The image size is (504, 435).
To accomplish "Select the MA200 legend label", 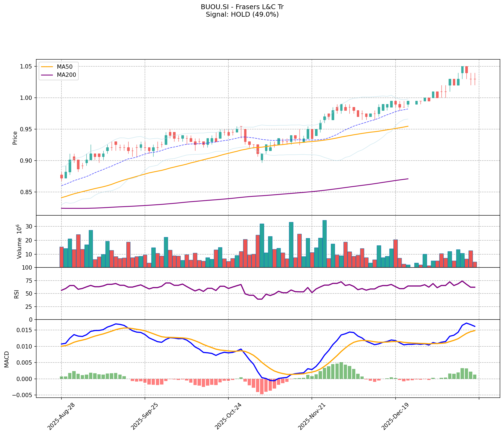I will tap(66, 75).
